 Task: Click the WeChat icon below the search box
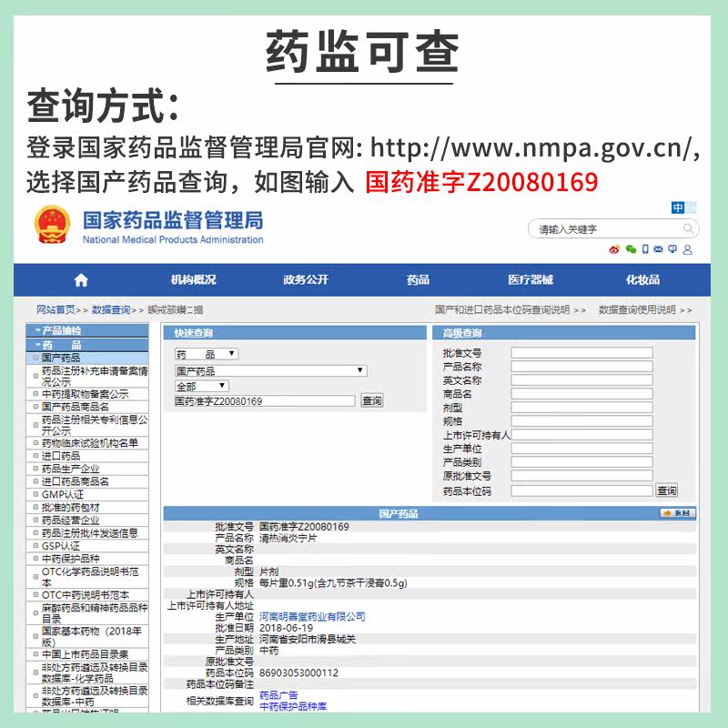tap(631, 249)
